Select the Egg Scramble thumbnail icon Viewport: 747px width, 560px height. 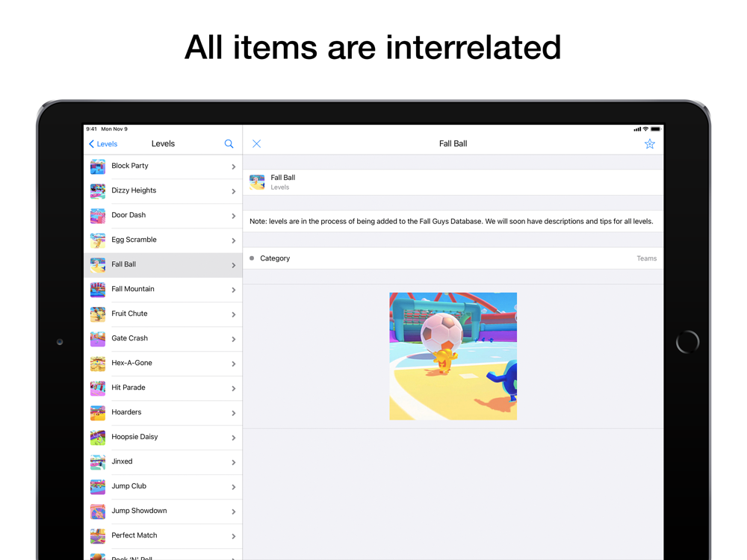point(98,240)
